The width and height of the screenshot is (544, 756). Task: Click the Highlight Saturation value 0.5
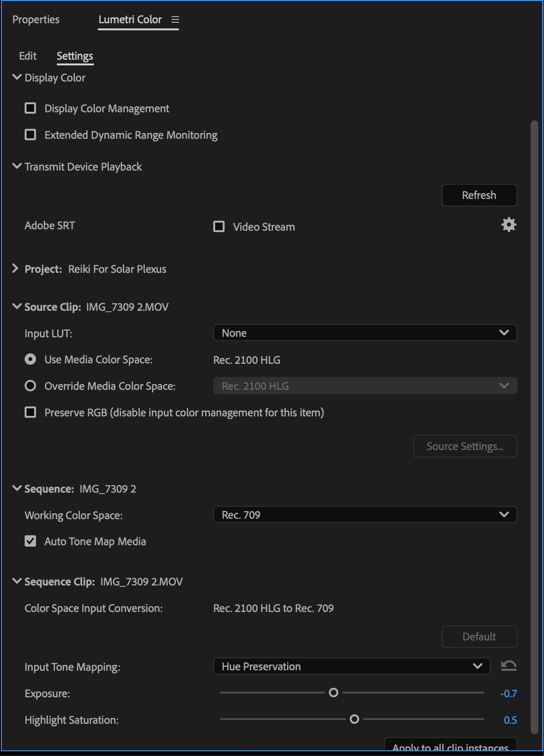510,720
